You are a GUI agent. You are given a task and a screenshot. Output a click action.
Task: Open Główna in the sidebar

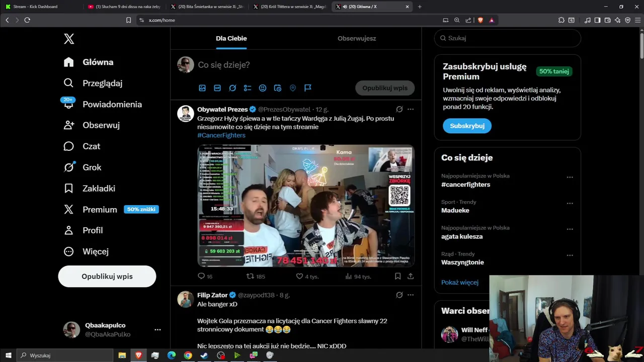[89, 62]
